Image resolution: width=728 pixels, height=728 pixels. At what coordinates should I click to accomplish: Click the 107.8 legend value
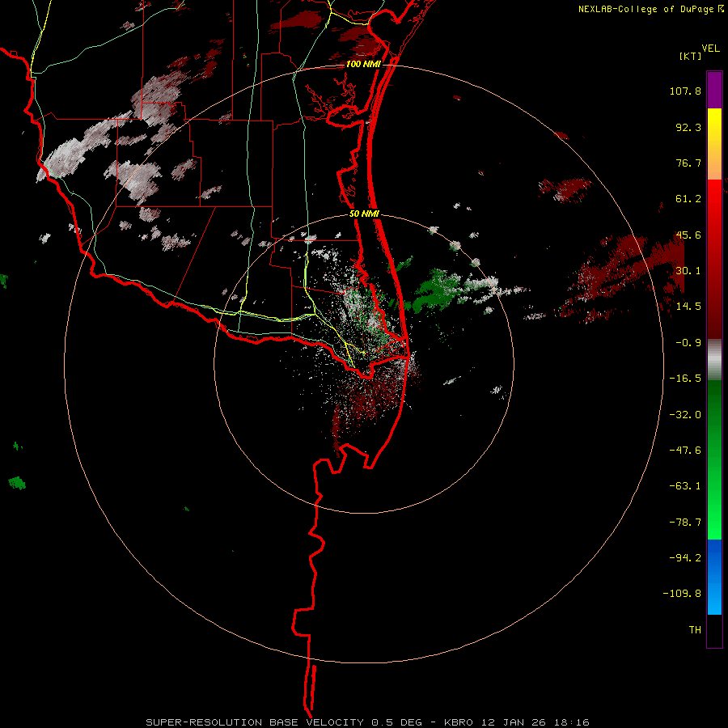685,91
